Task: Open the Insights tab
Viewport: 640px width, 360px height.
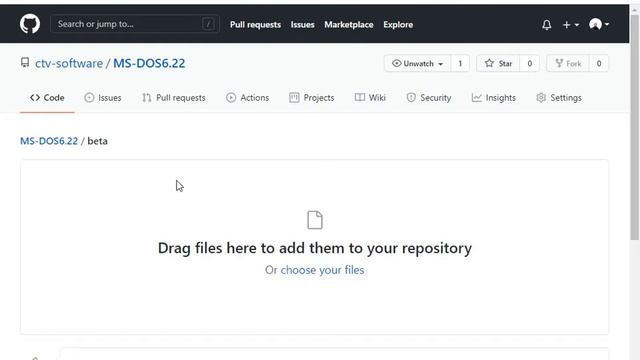Action: [x=493, y=98]
